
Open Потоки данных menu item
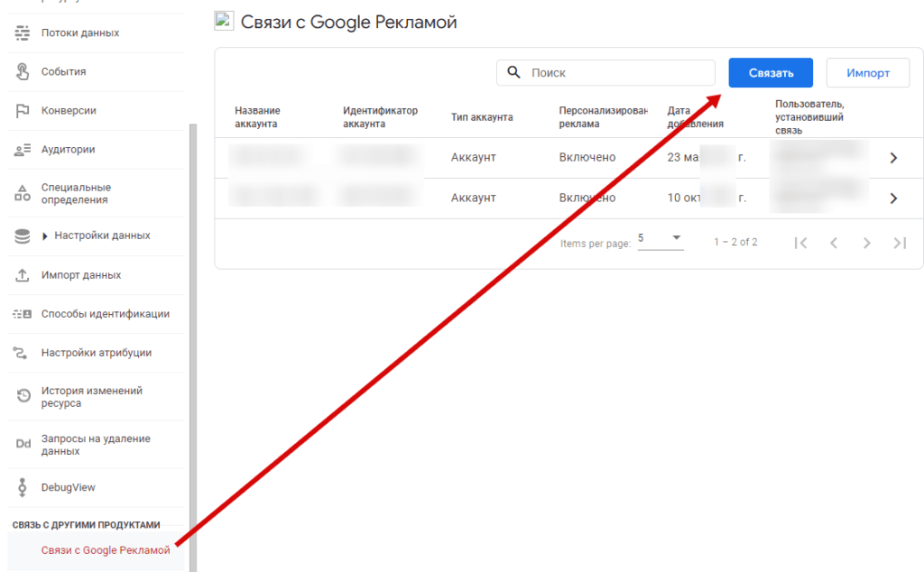(x=80, y=33)
